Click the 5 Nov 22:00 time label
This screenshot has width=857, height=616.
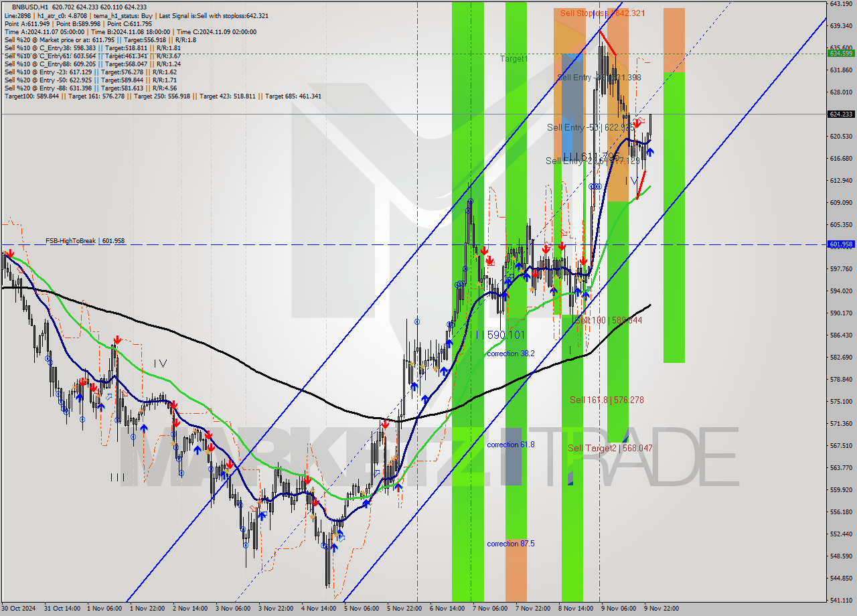click(403, 609)
